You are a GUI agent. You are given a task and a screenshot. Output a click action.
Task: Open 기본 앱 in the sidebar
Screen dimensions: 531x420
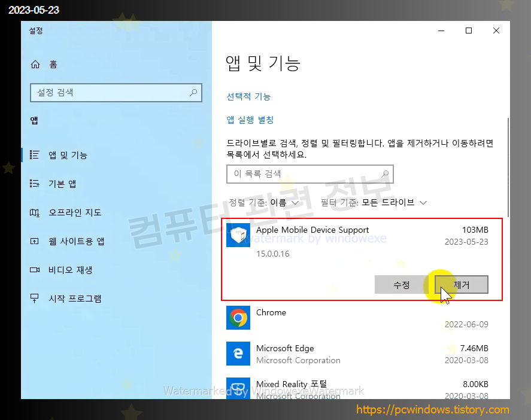(x=62, y=184)
